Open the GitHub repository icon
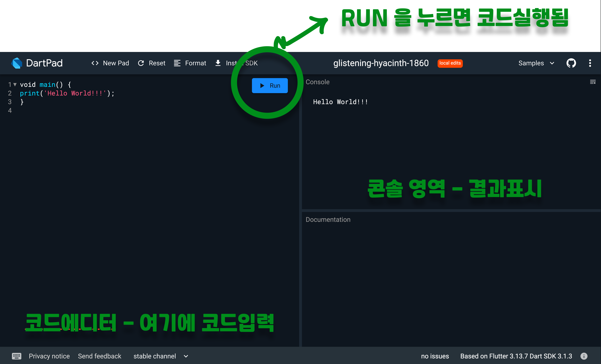The width and height of the screenshot is (601, 364). pyautogui.click(x=571, y=63)
